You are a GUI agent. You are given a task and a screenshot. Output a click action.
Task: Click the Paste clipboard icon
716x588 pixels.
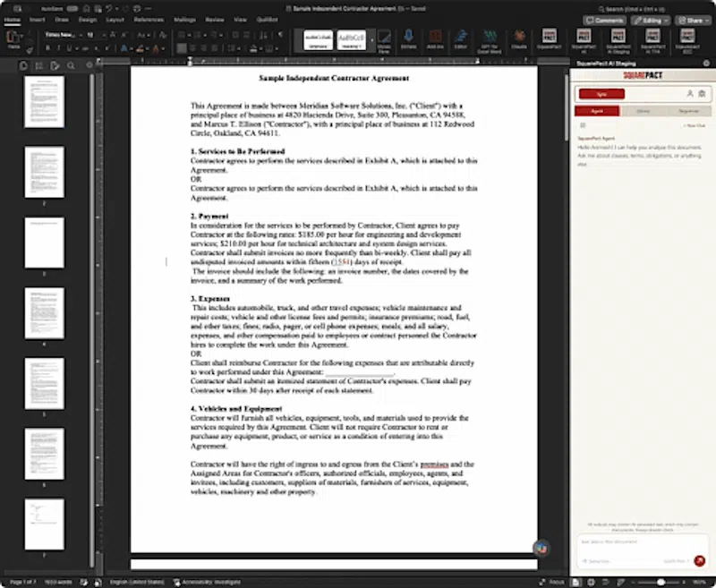tap(13, 38)
